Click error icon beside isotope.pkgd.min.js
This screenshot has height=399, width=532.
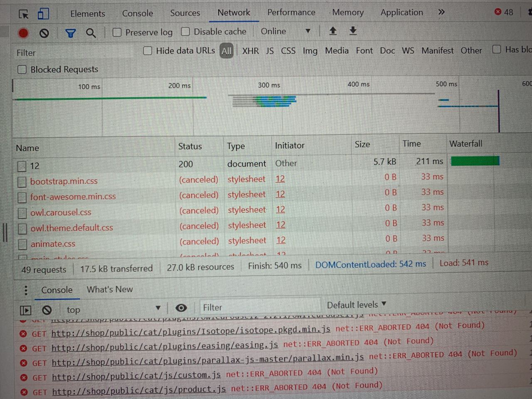(x=23, y=334)
